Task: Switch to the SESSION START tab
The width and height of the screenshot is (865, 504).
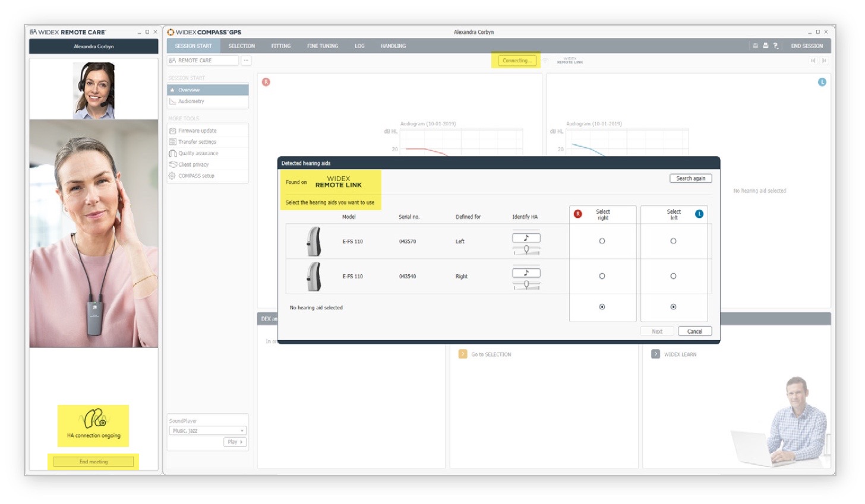Action: coord(193,46)
